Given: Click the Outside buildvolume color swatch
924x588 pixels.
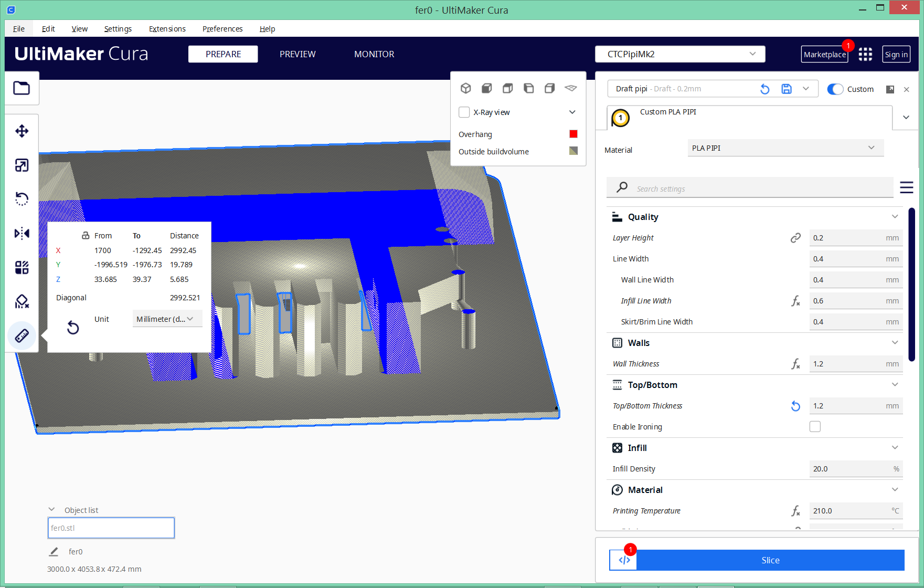Looking at the screenshot, I should pyautogui.click(x=573, y=151).
